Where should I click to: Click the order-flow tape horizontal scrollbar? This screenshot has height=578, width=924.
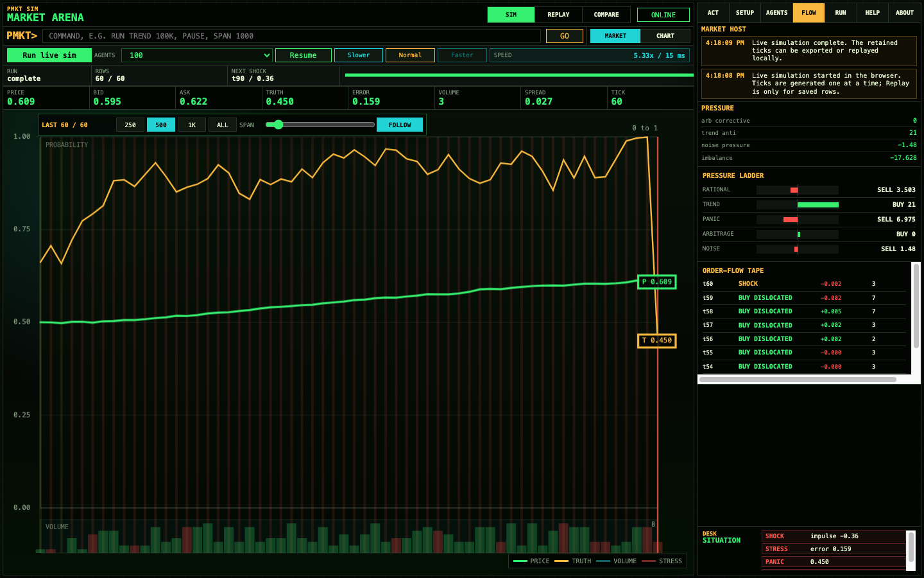tap(798, 380)
